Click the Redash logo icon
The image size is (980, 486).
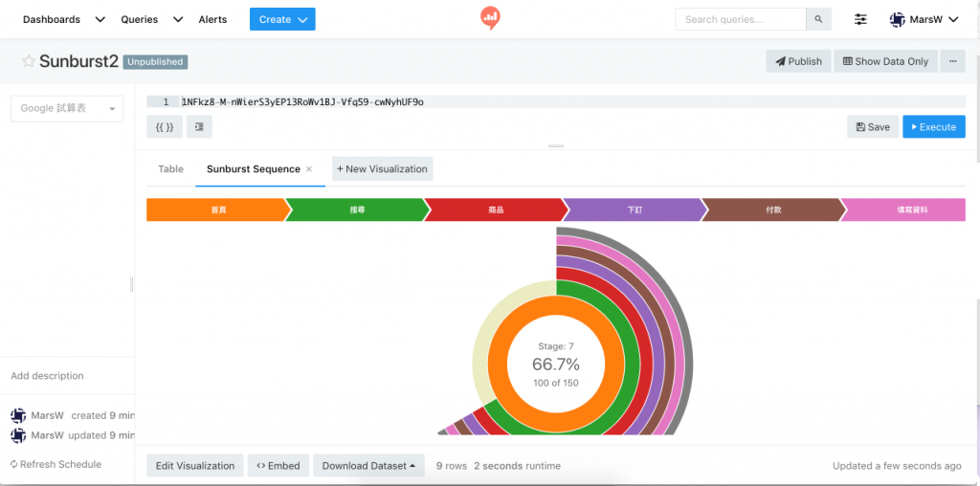pyautogui.click(x=490, y=19)
